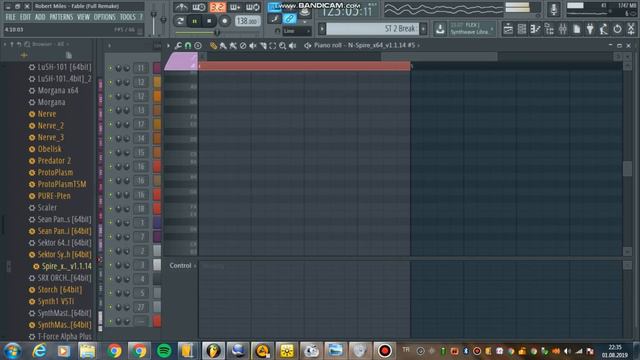Open the Mixer window from the toolbar

click(x=563, y=29)
